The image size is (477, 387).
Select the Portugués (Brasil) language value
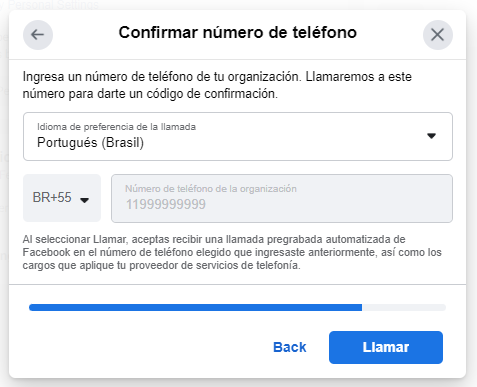(90, 143)
